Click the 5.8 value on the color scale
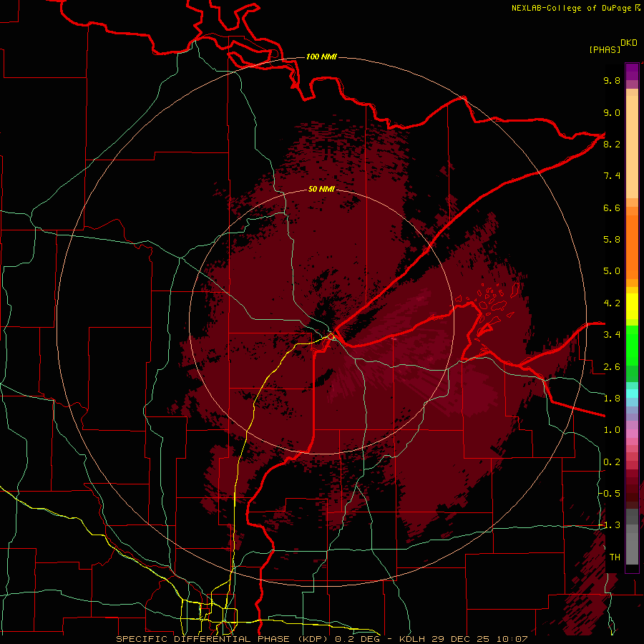Viewport: 644px width, 644px height. click(x=612, y=240)
